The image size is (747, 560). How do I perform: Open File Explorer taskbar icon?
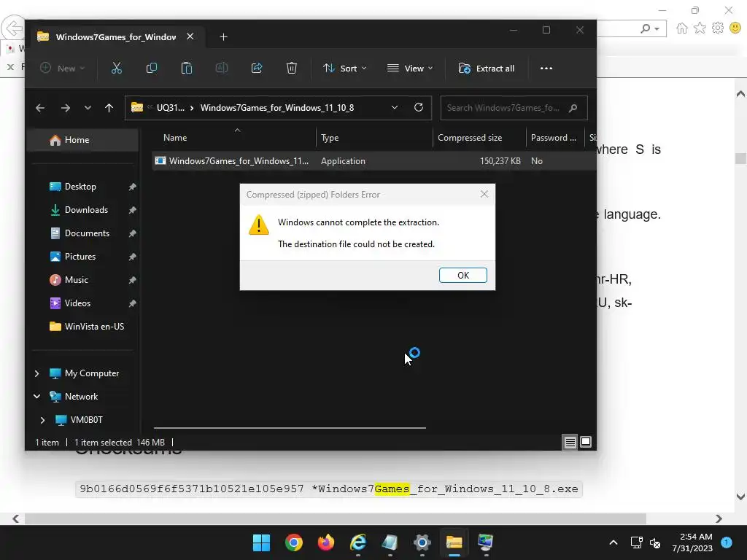coord(454,542)
